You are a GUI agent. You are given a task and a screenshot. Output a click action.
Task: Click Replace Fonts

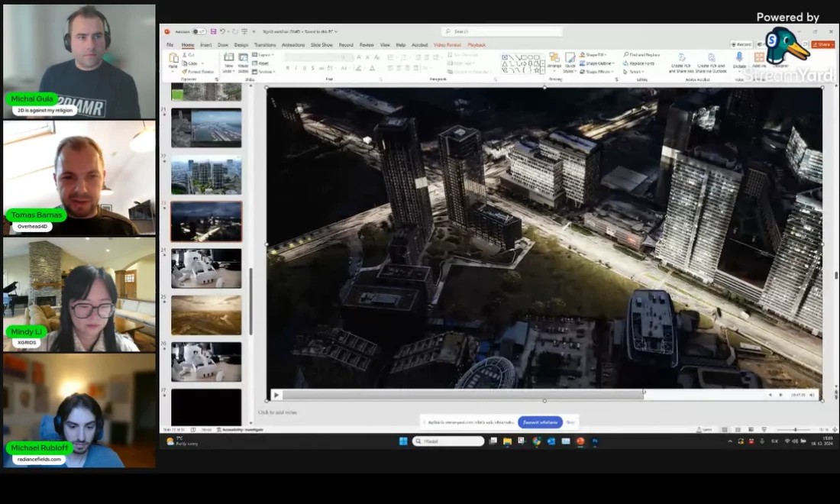click(x=638, y=63)
